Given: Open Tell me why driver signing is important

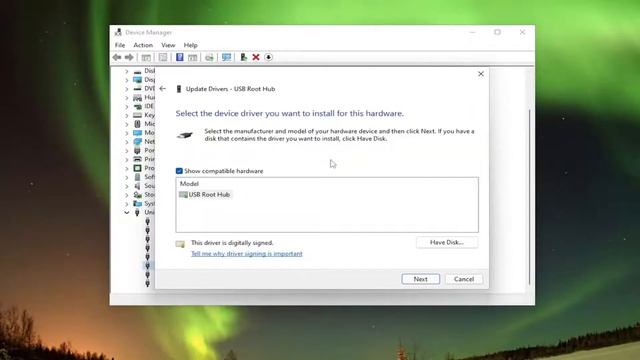Looking at the screenshot, I should 247,254.
